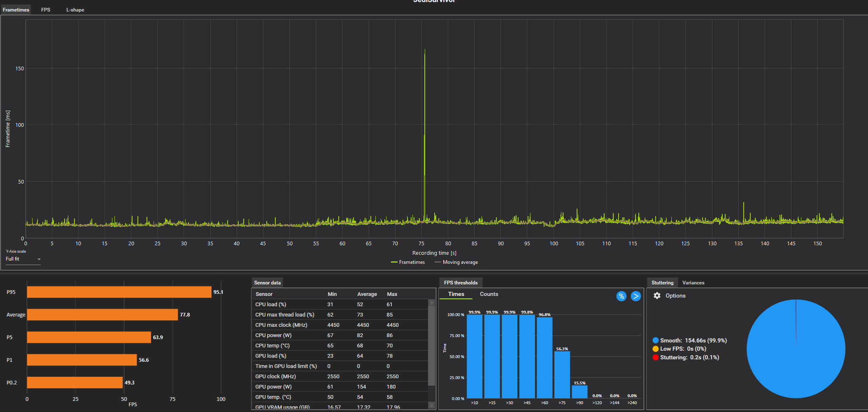Click the >60 threshold bar showing 96.8%

pyautogui.click(x=545, y=358)
